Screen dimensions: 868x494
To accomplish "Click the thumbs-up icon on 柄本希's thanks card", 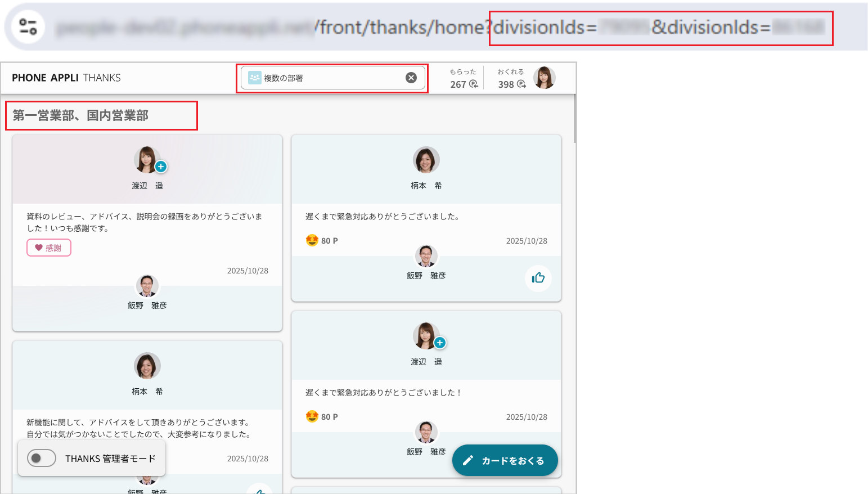I will 538,278.
